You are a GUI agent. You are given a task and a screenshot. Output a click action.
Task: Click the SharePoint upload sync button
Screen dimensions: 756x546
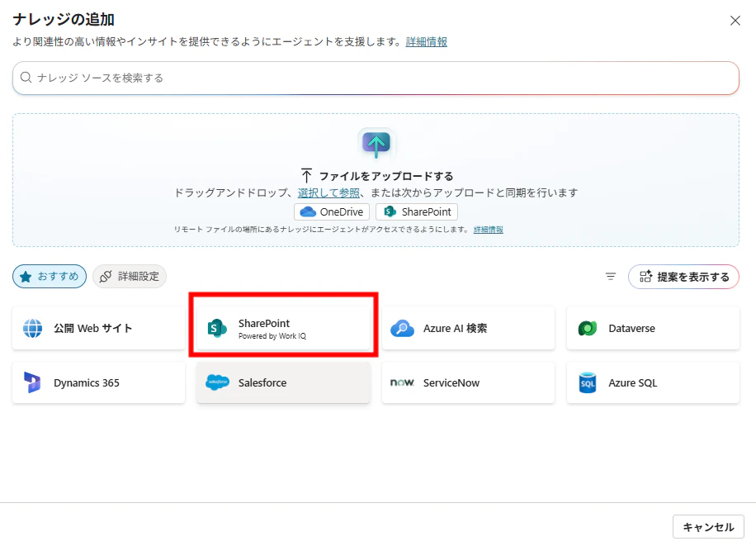pyautogui.click(x=417, y=212)
